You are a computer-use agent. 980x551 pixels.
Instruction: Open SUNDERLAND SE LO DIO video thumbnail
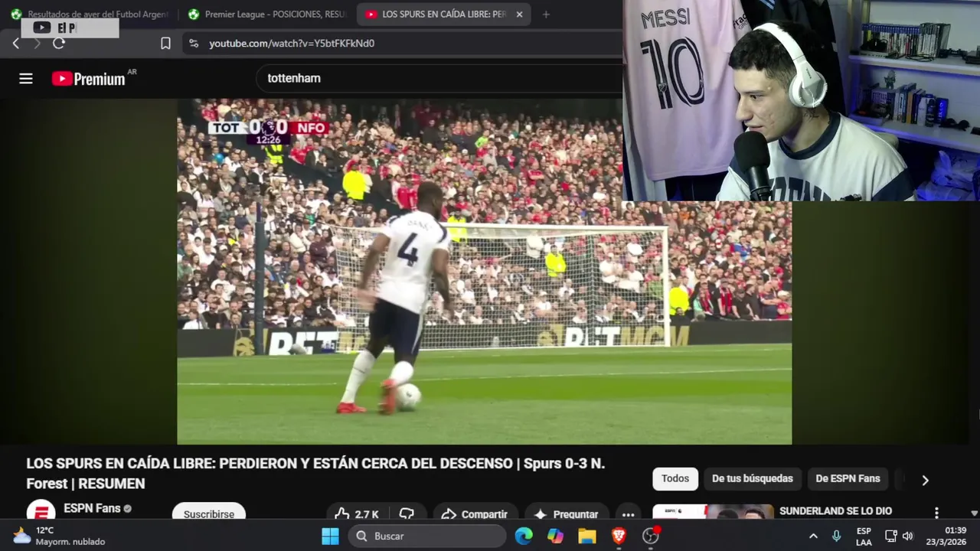713,511
